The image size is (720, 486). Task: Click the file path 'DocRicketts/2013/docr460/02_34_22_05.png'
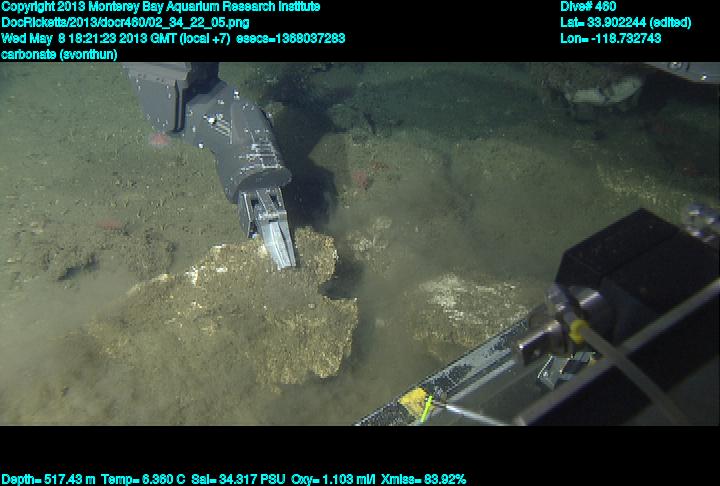125,23
